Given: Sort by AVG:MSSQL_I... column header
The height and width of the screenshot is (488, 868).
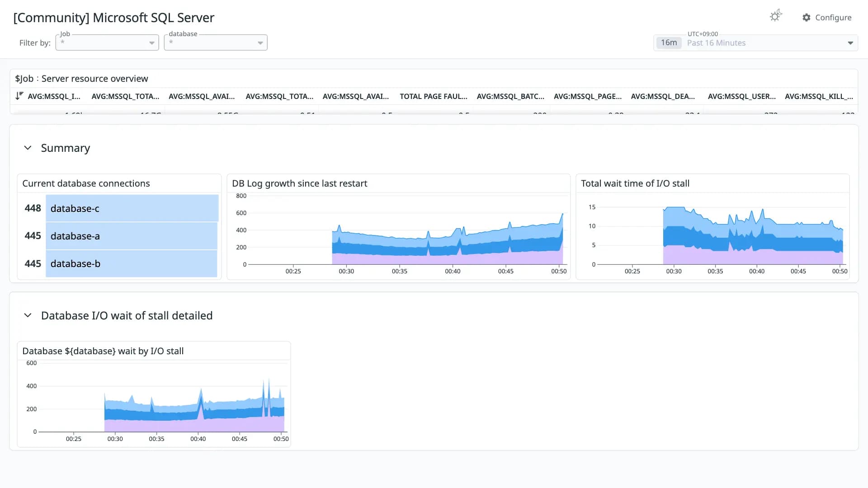Looking at the screenshot, I should [x=54, y=96].
